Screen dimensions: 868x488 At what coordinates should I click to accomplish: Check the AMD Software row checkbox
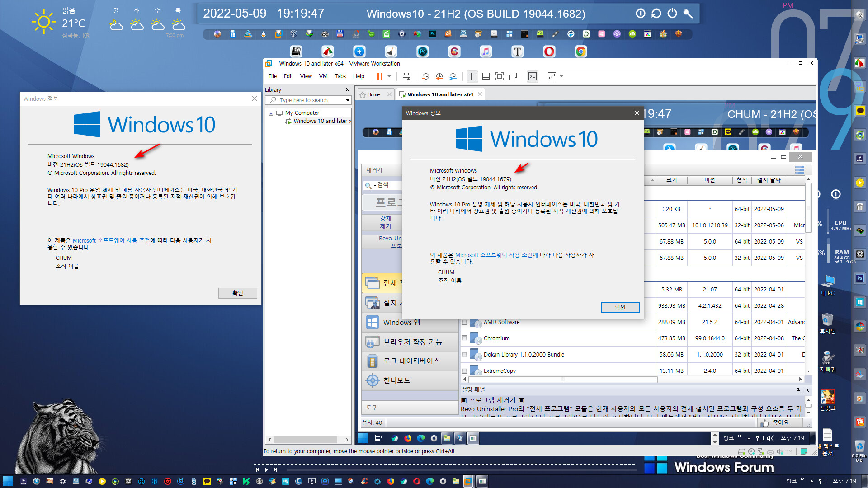point(464,322)
